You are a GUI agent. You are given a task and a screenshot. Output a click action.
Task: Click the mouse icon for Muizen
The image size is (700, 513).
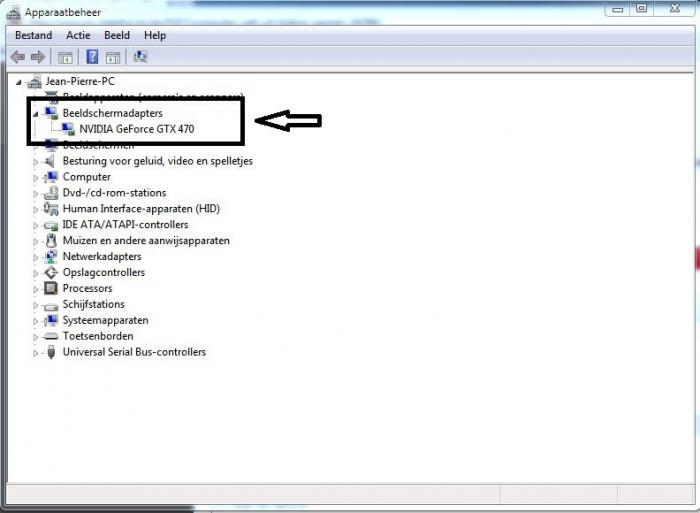click(x=51, y=241)
